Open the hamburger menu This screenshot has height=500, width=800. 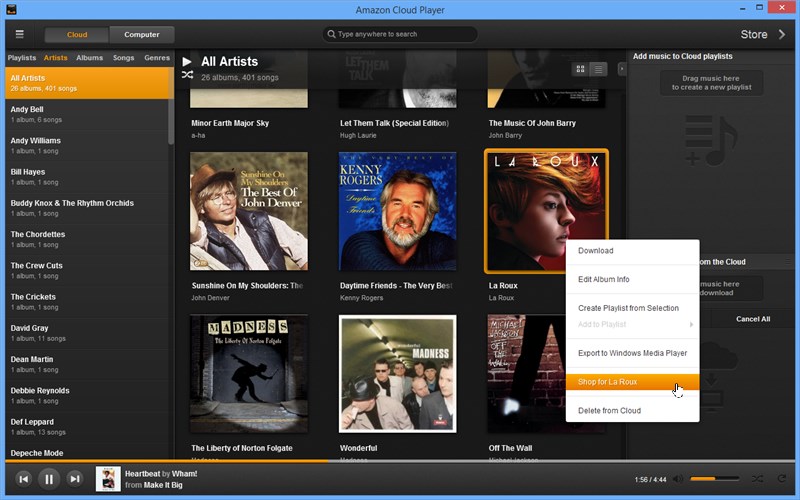[19, 34]
